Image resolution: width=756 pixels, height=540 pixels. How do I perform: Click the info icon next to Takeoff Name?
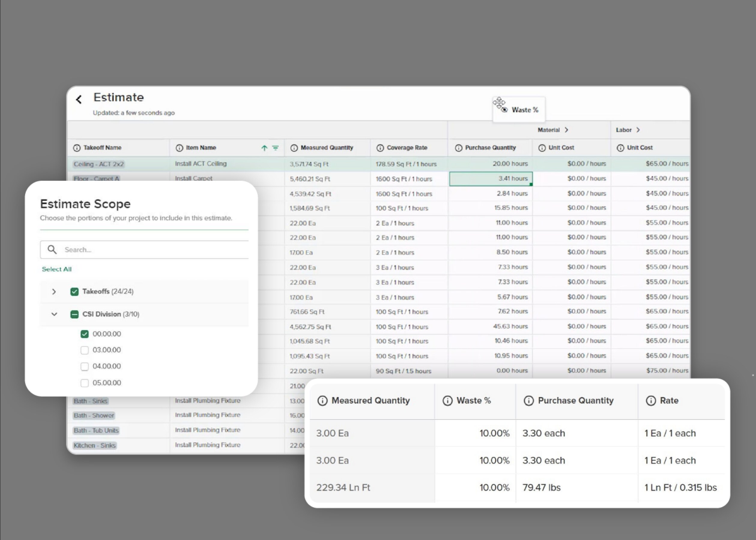(x=77, y=148)
